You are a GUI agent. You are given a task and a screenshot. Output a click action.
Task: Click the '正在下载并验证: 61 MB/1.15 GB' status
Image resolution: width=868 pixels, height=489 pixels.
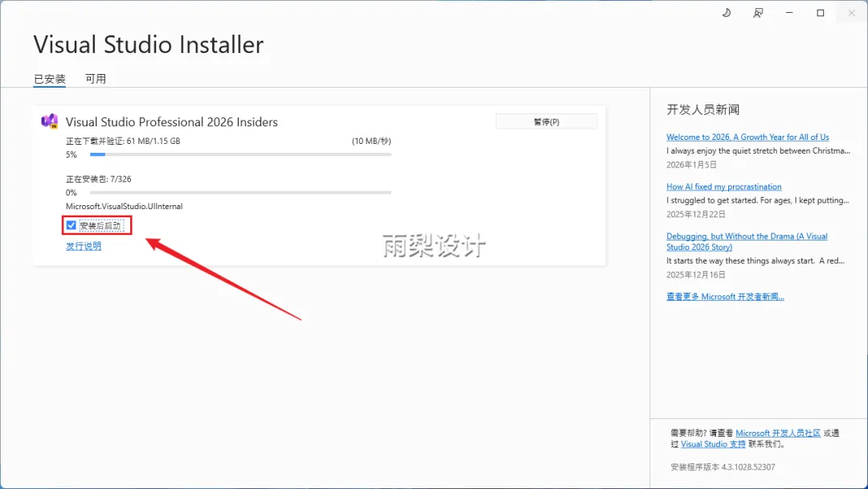(x=123, y=142)
